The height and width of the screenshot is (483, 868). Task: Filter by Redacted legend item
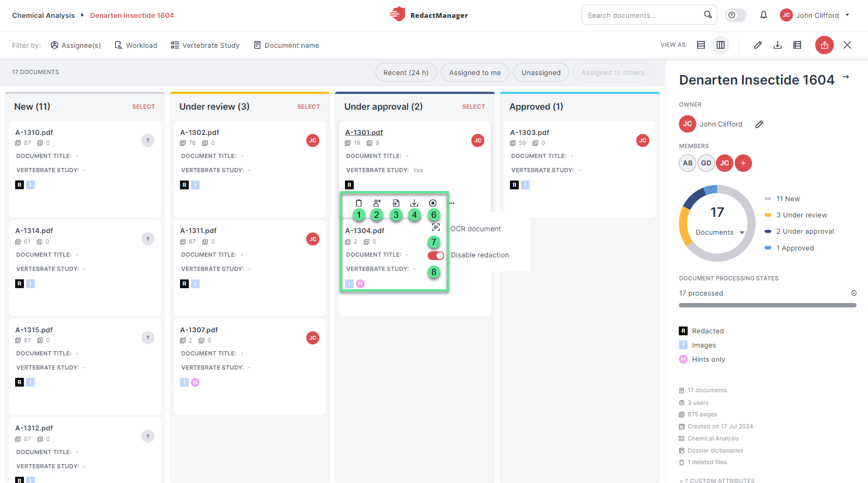tap(702, 331)
